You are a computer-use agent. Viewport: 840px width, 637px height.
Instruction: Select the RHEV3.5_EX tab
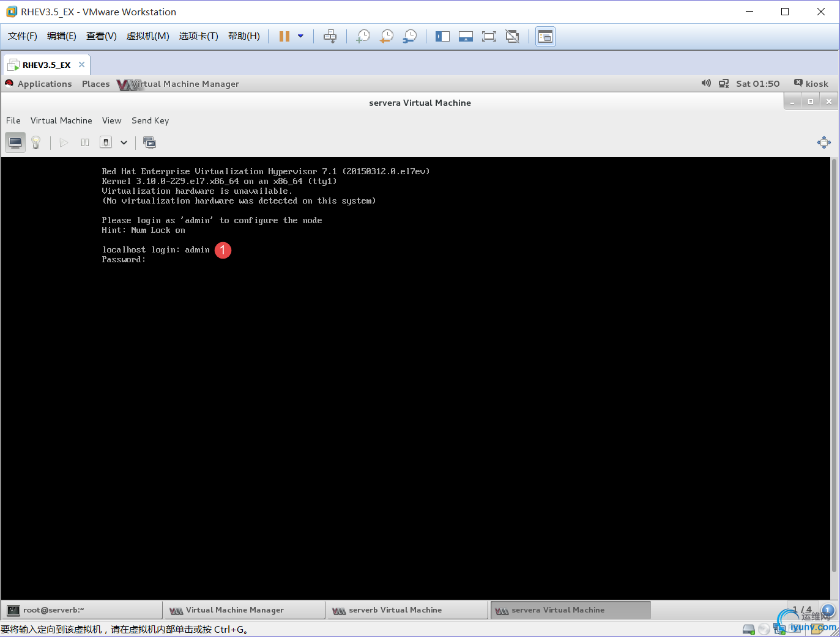click(46, 65)
